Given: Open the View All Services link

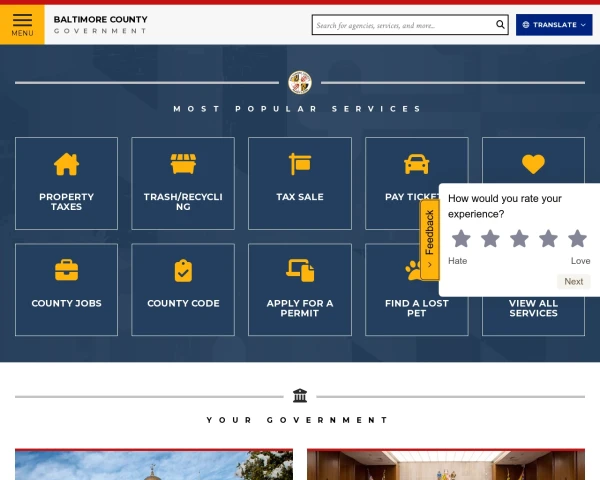Looking at the screenshot, I should (x=533, y=308).
